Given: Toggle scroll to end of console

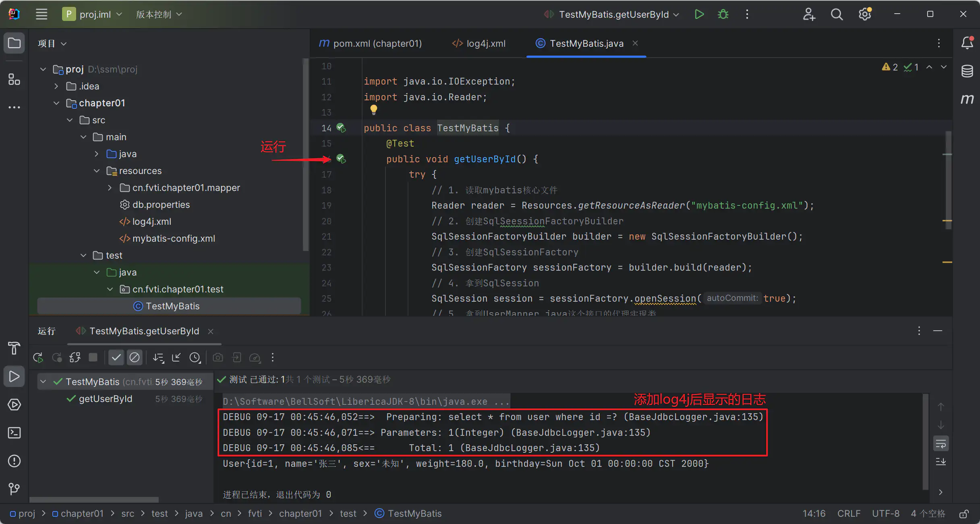Looking at the screenshot, I should [x=941, y=462].
